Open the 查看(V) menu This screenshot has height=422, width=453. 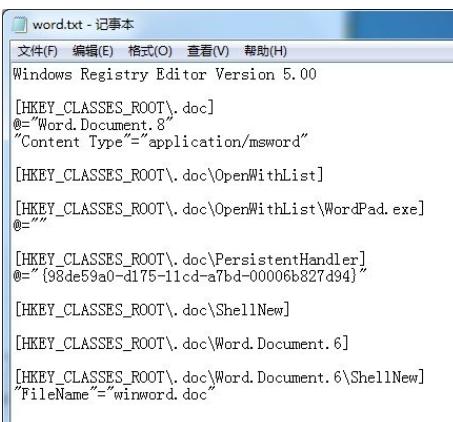208,51
